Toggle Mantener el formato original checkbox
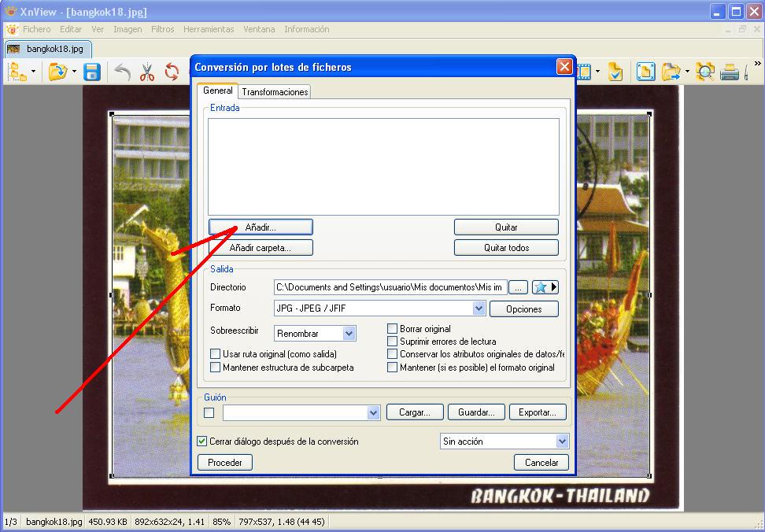Viewport: 765px width, 532px height. click(392, 368)
